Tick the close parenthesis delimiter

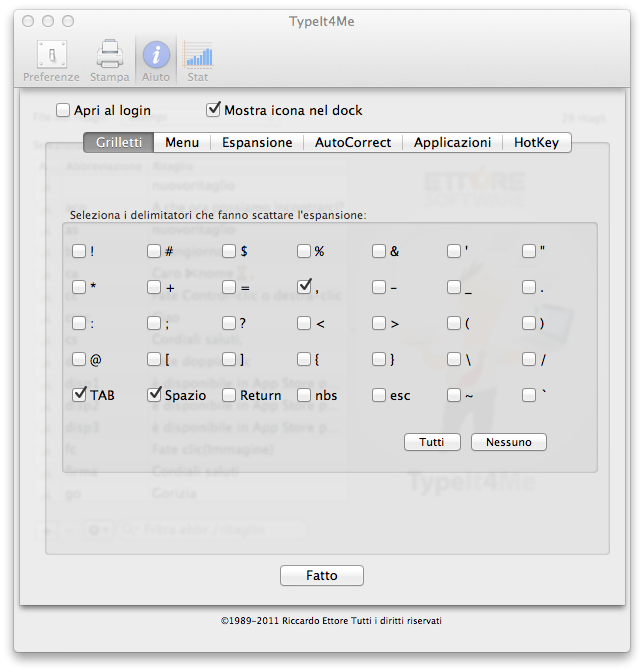529,323
